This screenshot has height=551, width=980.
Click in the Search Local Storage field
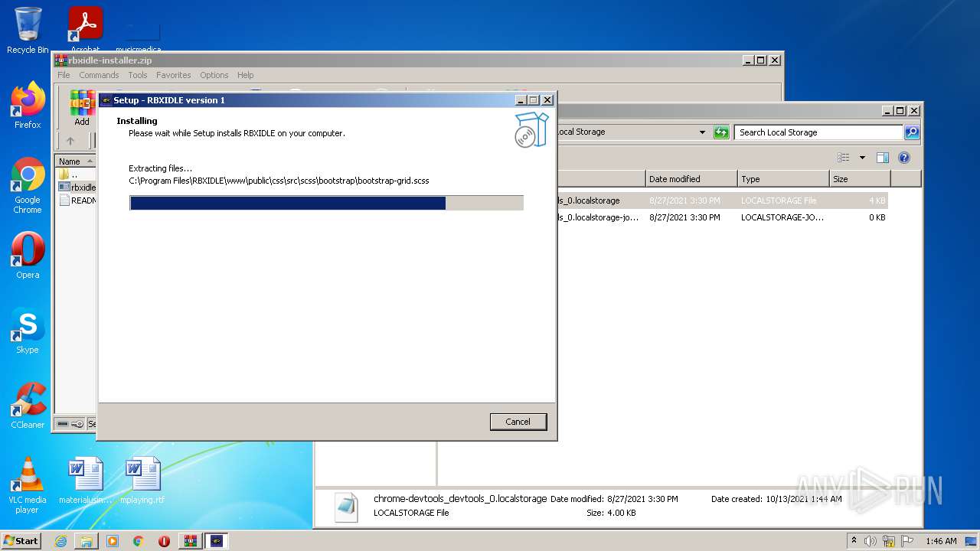pyautogui.click(x=818, y=132)
